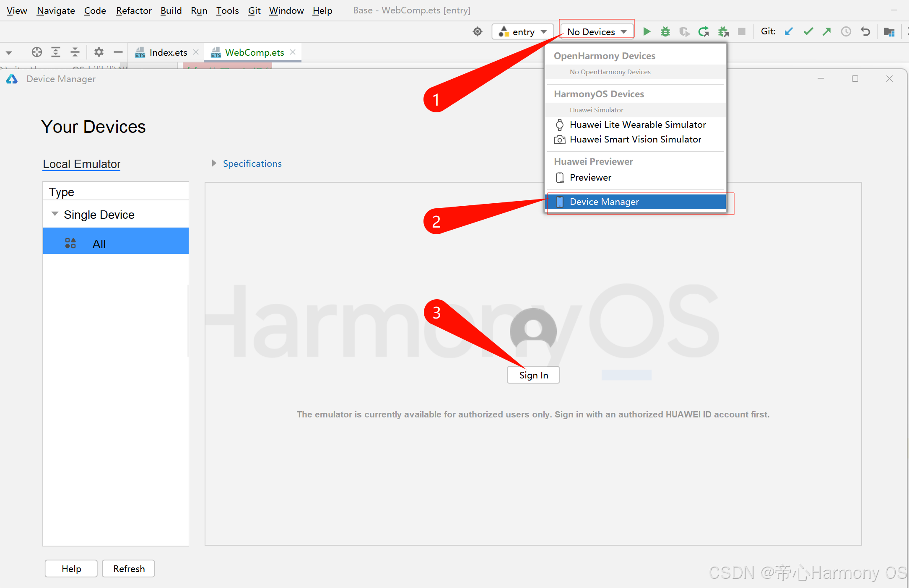Click the settings gear in project panel
Image resolution: width=909 pixels, height=588 pixels.
click(99, 52)
